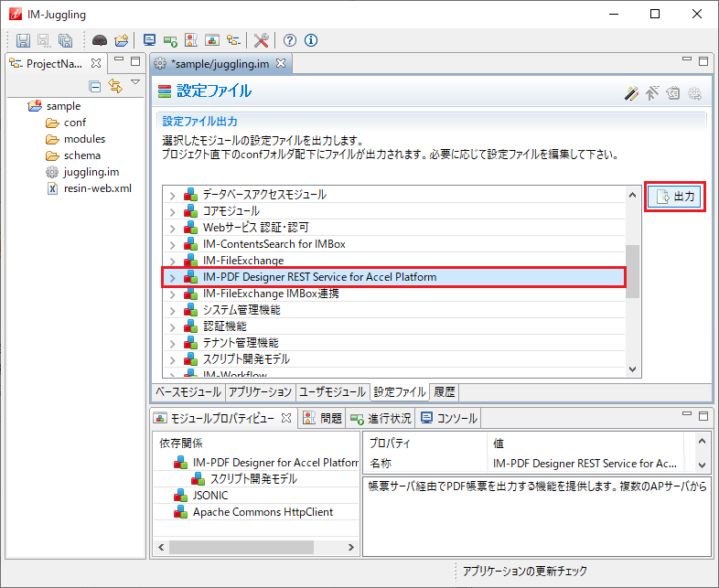Expand スクリプト開発モデル row in module list
The height and width of the screenshot is (588, 719).
point(172,360)
